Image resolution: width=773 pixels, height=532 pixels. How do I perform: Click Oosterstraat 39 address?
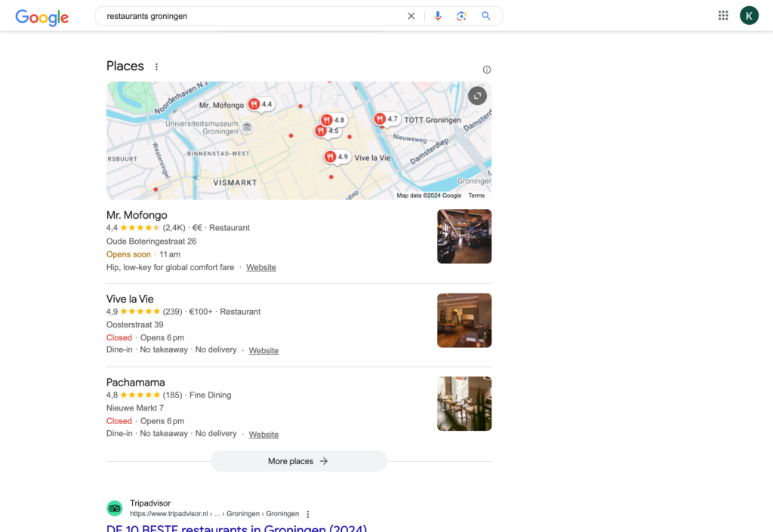(x=135, y=324)
